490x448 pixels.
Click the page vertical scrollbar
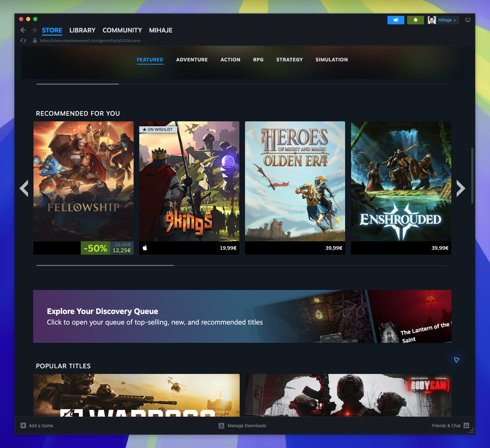point(472,175)
